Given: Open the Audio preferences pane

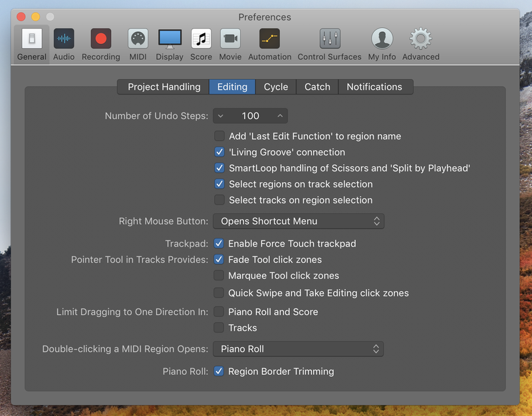Looking at the screenshot, I should [x=64, y=39].
